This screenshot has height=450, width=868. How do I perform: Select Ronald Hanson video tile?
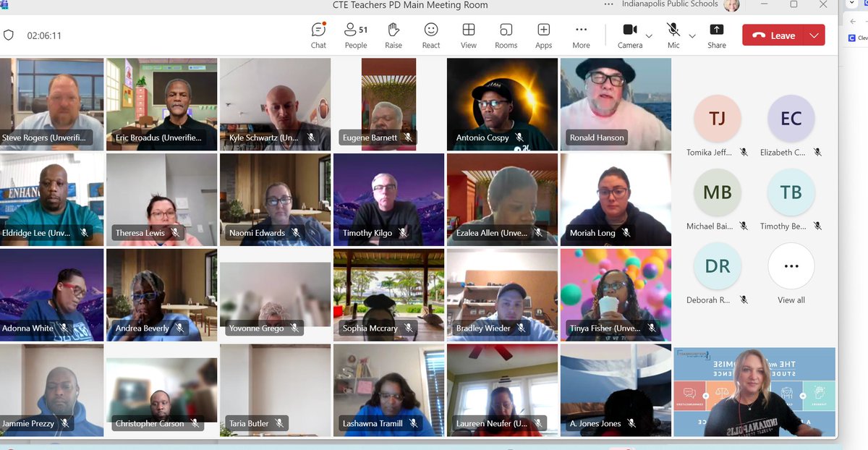click(x=616, y=104)
